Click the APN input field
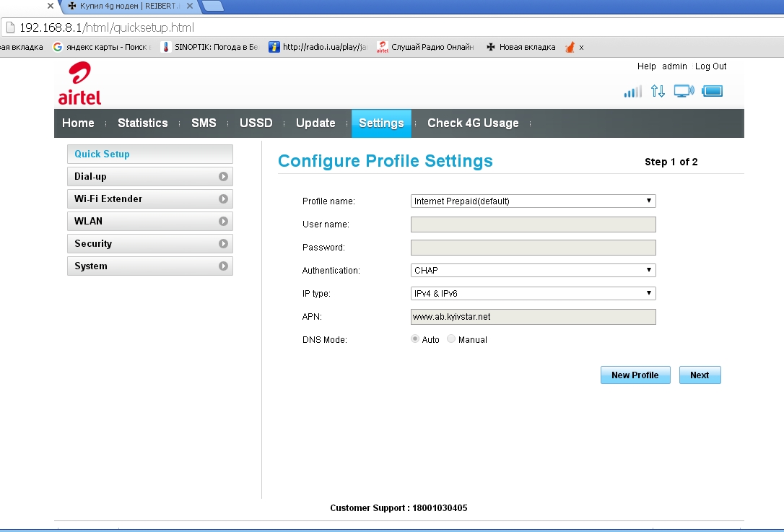This screenshot has width=784, height=532. (533, 317)
